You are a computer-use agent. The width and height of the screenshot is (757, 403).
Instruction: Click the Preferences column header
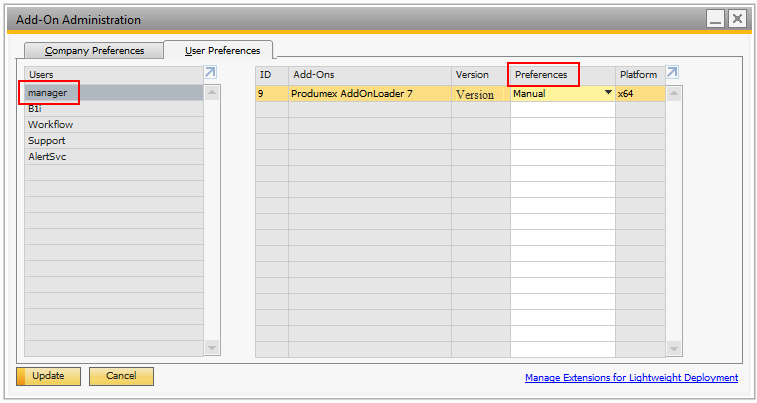click(x=541, y=75)
